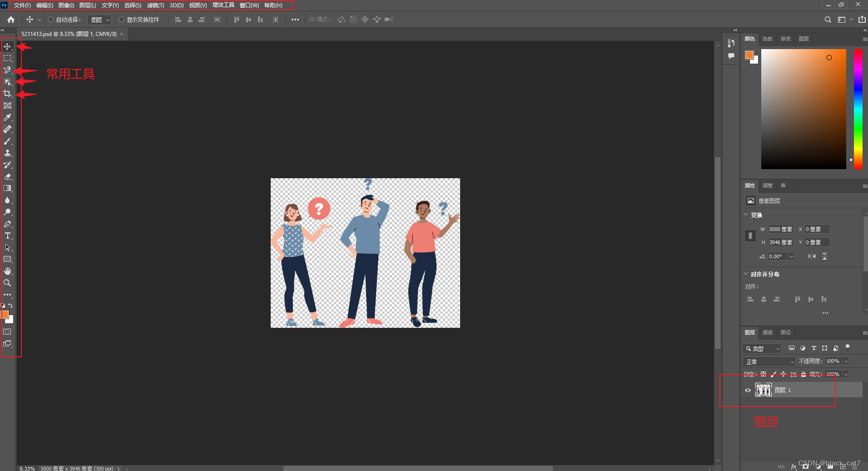
Task: Select the Eraser tool
Action: [x=7, y=176]
